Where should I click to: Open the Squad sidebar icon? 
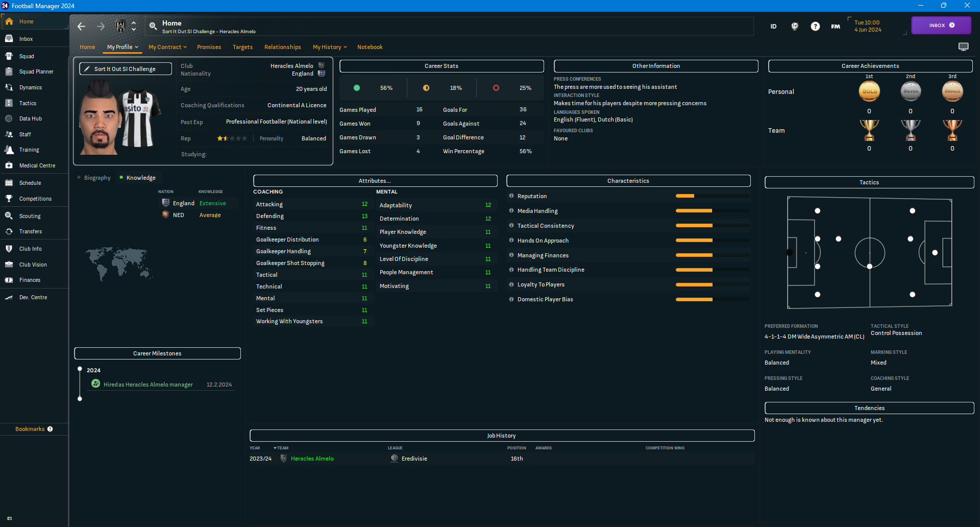tap(9, 56)
